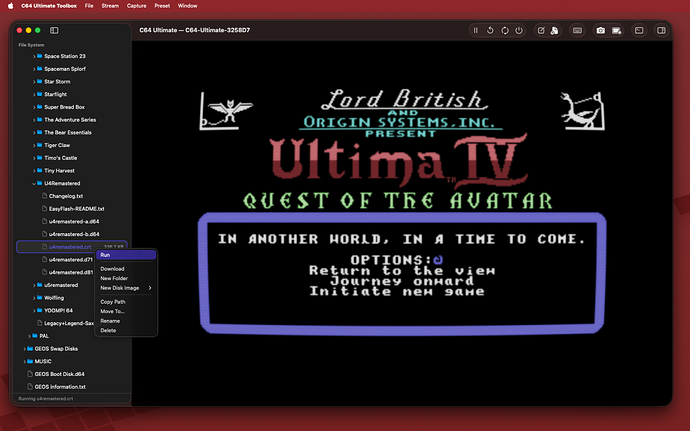Click the GEOS Boot Disk.d64 file icon
The image size is (690, 431).
(x=30, y=374)
